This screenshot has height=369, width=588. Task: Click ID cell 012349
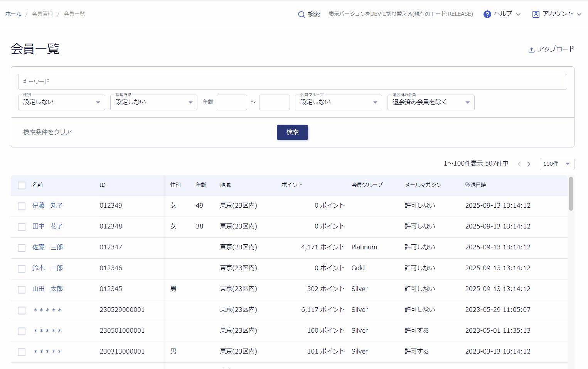111,205
